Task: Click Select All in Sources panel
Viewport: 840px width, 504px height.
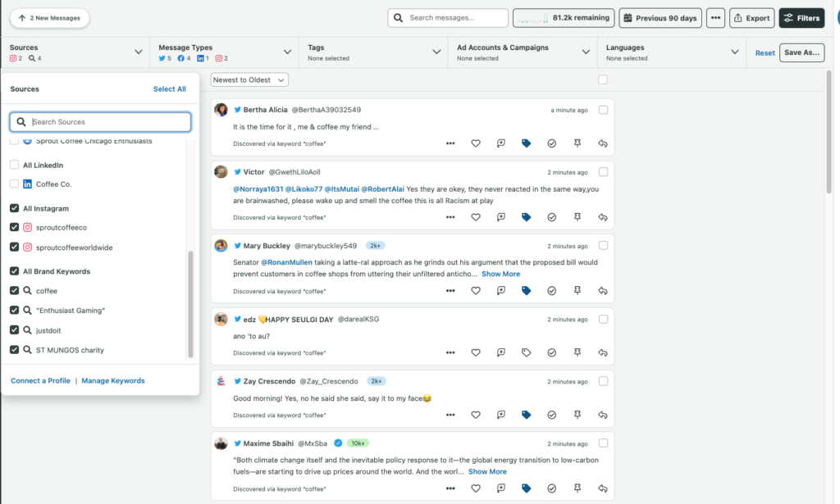Action: point(169,89)
